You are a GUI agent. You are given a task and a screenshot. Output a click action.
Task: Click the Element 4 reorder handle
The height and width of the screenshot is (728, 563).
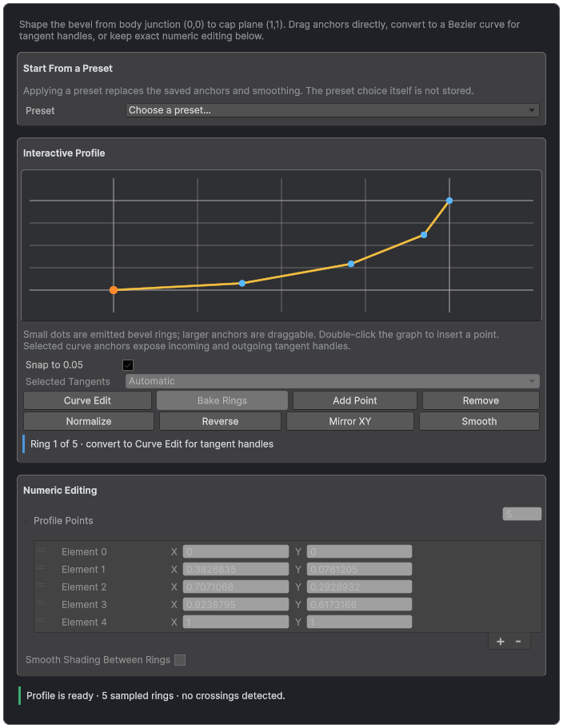41,621
